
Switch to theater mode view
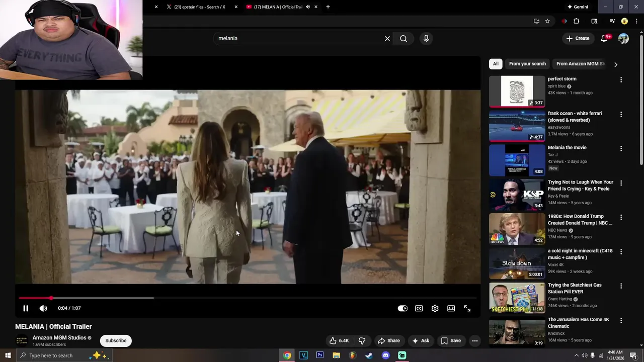[451, 308]
